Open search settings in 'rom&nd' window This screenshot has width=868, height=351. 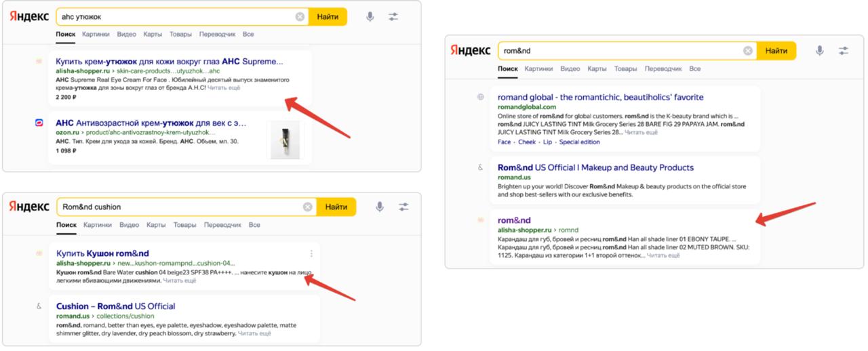point(844,51)
